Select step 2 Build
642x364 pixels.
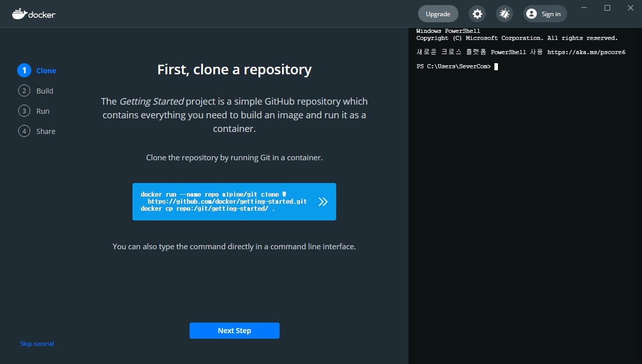[x=35, y=91]
